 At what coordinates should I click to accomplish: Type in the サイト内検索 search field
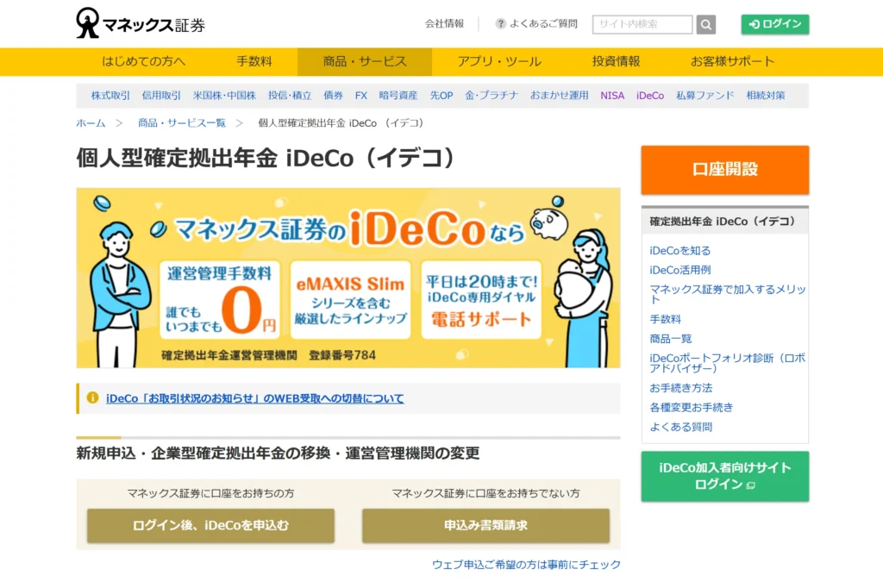[642, 24]
